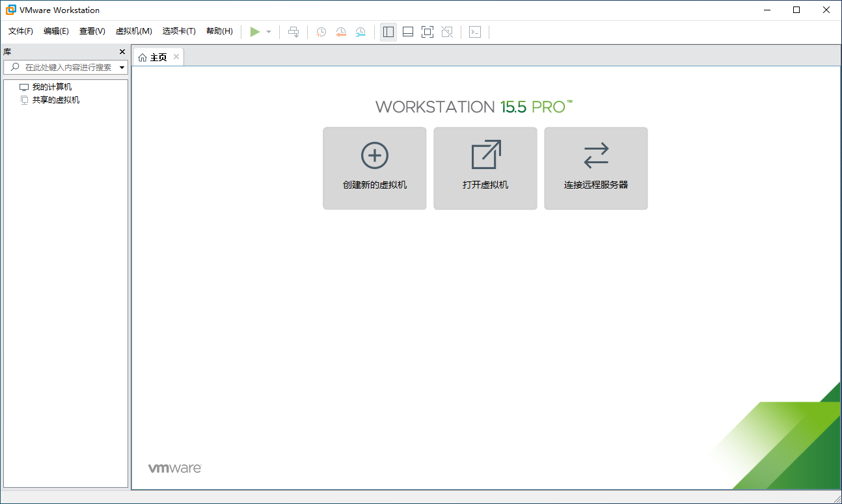
Task: Click the Unity mode icon
Action: coord(447,31)
